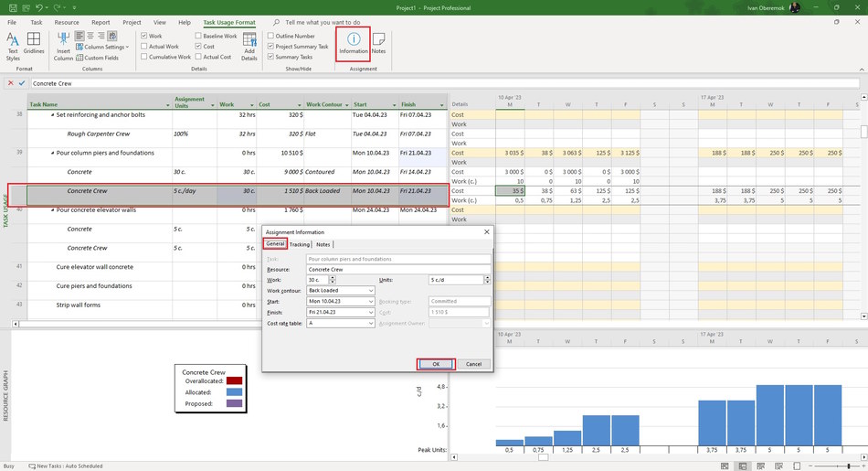Screen dimensions: 868x471
Task: Switch to Report view in status bar
Action: [797, 466]
